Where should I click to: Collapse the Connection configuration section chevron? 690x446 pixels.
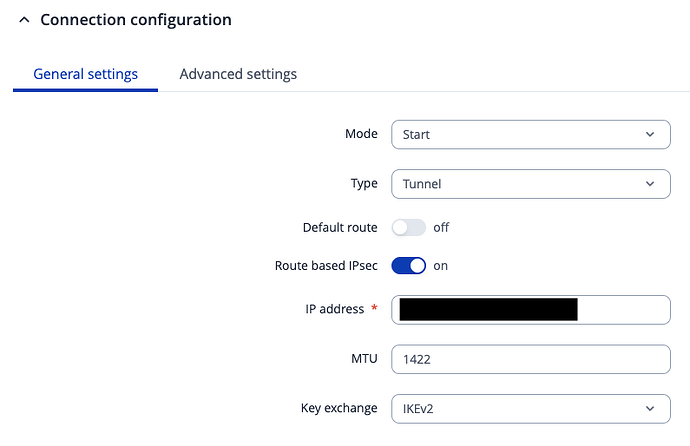click(x=24, y=20)
